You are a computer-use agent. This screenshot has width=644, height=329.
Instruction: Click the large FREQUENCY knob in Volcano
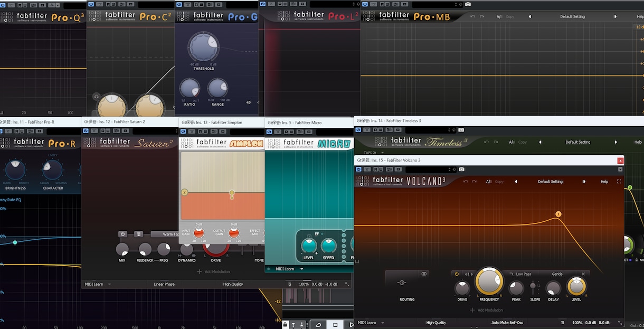click(489, 281)
